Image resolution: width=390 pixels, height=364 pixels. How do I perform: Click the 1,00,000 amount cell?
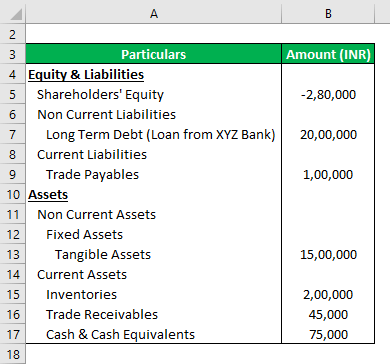point(328,174)
